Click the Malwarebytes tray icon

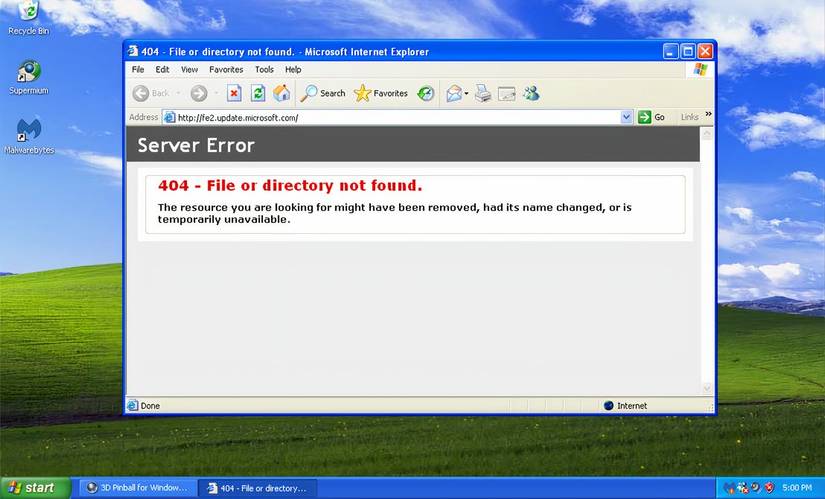[x=729, y=488]
